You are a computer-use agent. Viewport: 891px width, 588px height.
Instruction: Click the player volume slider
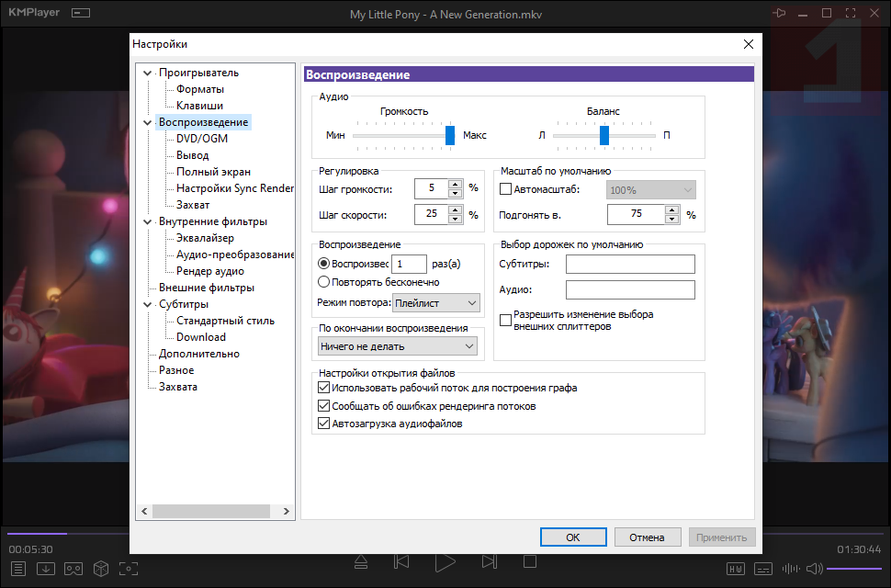pos(853,569)
